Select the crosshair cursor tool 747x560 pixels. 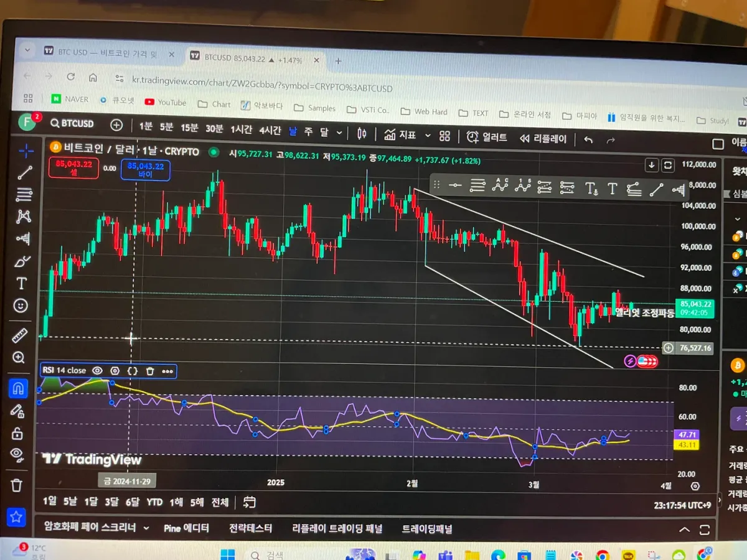pos(26,150)
